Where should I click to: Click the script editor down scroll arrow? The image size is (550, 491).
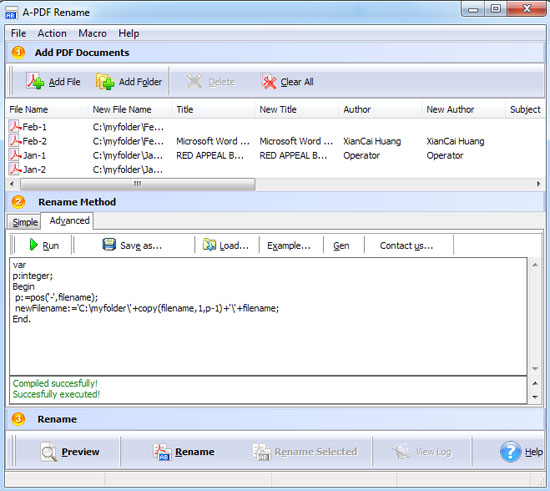[535, 369]
